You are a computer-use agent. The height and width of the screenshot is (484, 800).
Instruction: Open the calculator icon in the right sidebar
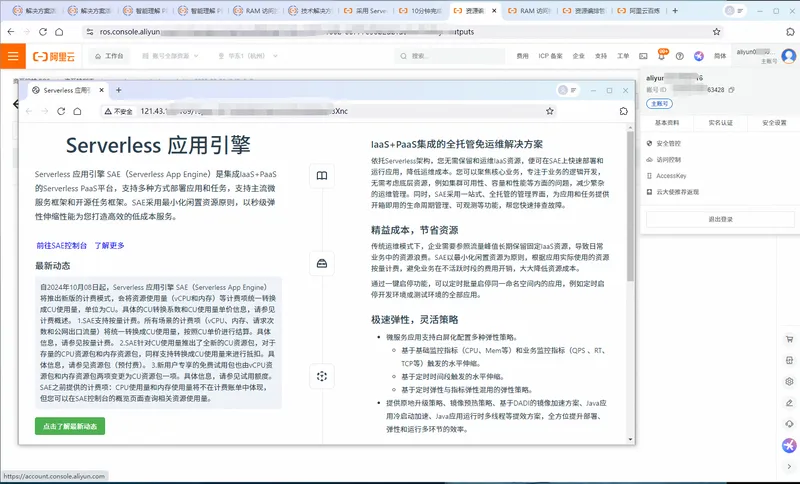pyautogui.click(x=789, y=361)
